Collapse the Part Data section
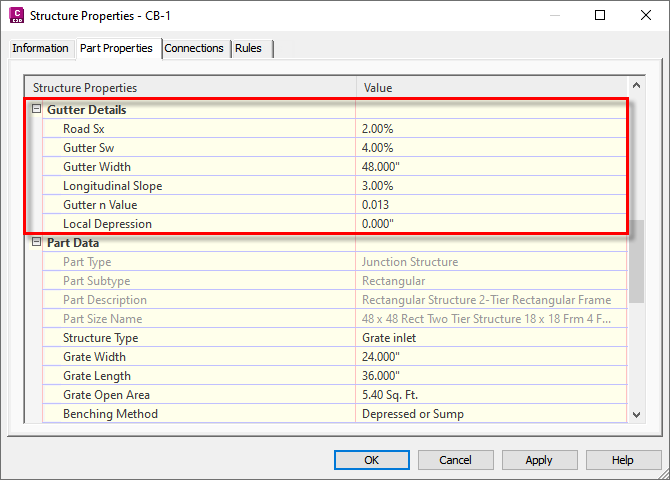The image size is (670, 480). point(37,242)
